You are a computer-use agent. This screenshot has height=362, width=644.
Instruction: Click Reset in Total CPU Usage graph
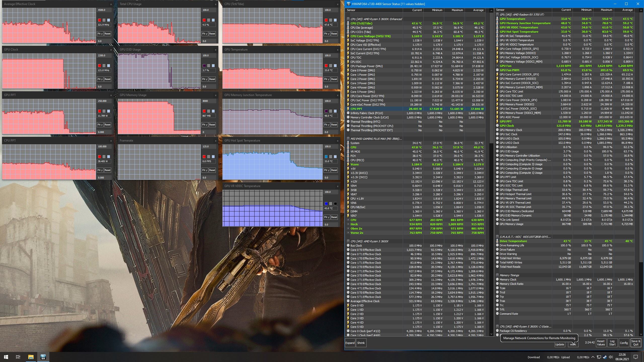212,34
